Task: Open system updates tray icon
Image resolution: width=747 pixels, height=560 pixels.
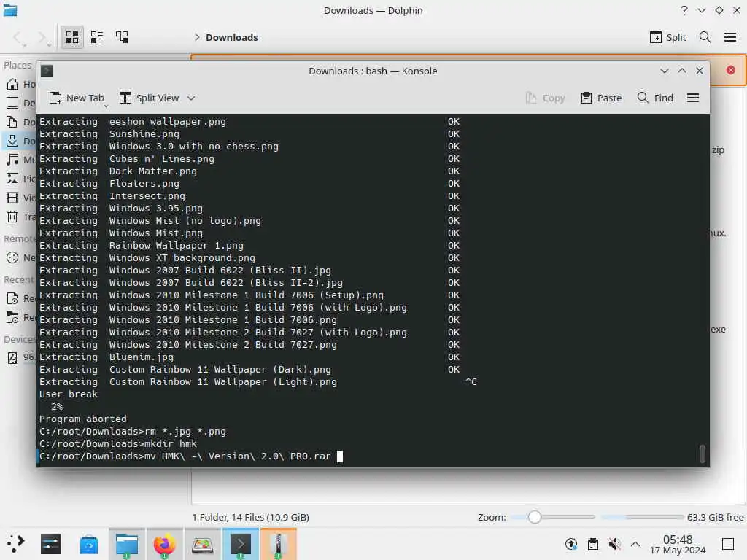Action: [570, 544]
